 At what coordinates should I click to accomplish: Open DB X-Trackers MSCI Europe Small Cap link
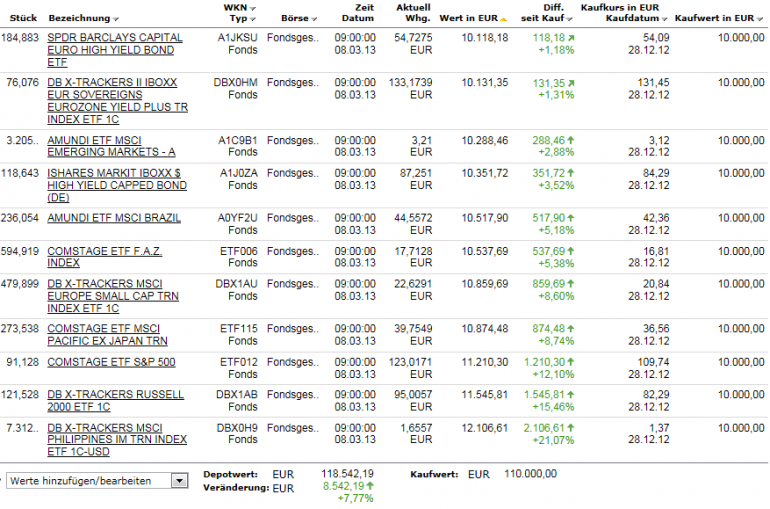113,296
